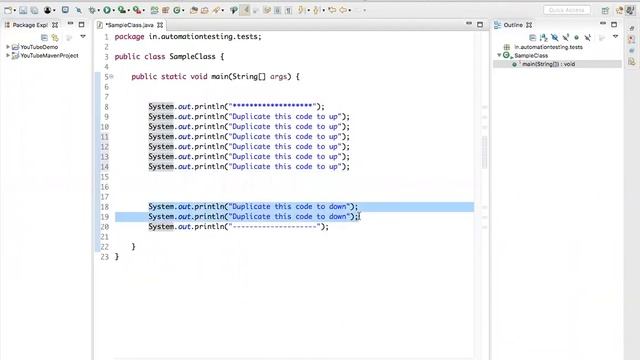
Task: Open the Outline view menu triangle
Action: click(616, 37)
